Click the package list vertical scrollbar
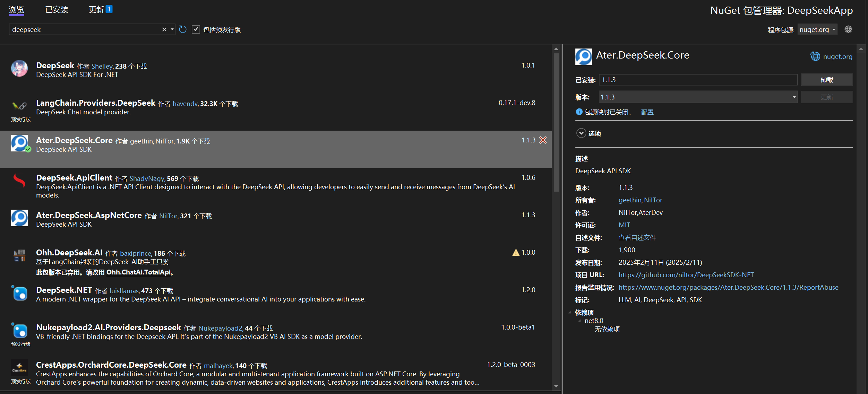Viewport: 868px width, 394px height. (556, 121)
